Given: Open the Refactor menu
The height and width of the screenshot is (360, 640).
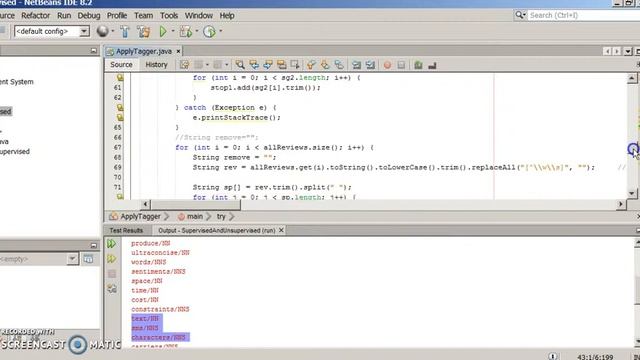Looking at the screenshot, I should (36, 16).
